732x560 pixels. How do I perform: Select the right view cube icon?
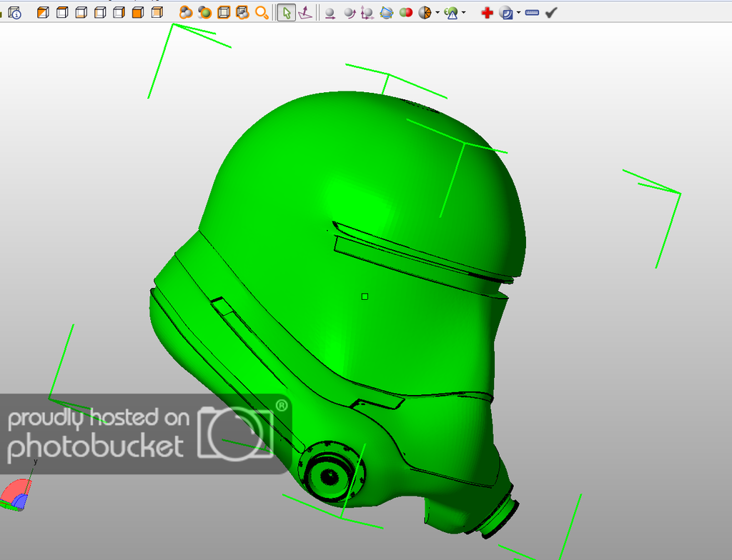point(119,13)
